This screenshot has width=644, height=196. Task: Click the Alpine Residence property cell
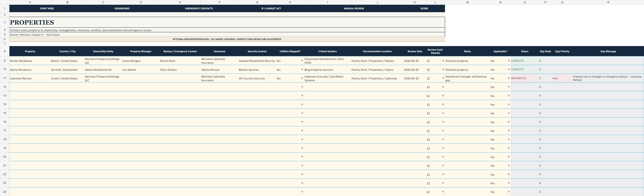(x=30, y=70)
